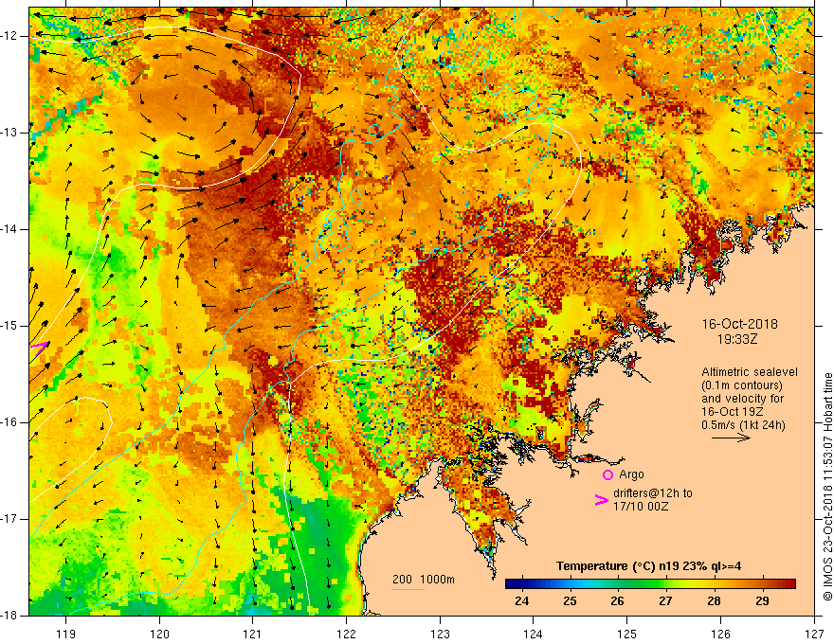
Task: Click the color bar tick label 28
Action: point(714,601)
